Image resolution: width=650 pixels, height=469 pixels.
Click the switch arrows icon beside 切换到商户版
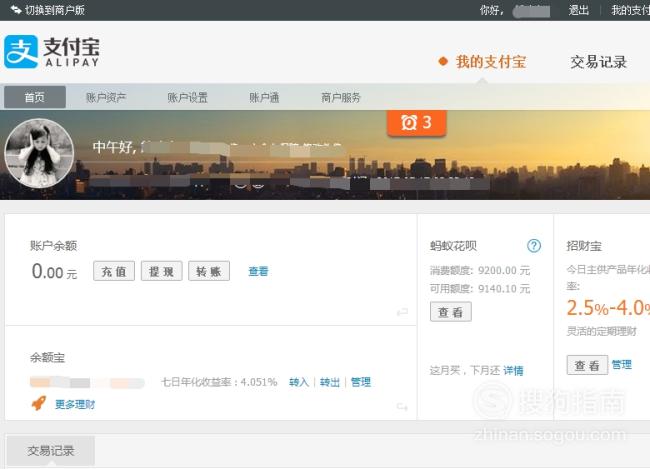[x=16, y=9]
